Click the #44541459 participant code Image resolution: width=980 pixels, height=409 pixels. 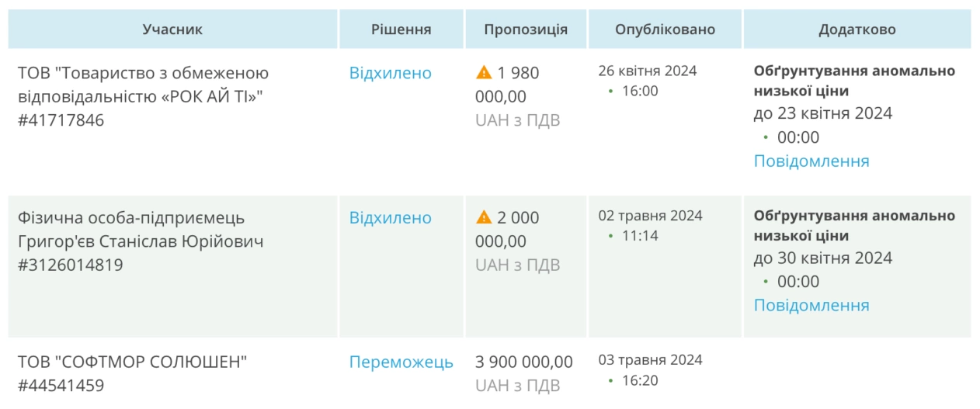tap(61, 386)
